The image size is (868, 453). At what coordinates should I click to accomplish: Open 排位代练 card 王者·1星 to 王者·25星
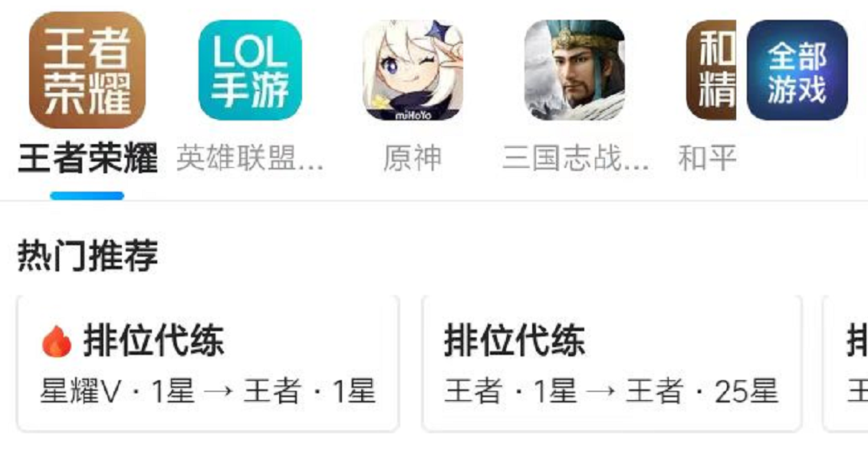612,363
